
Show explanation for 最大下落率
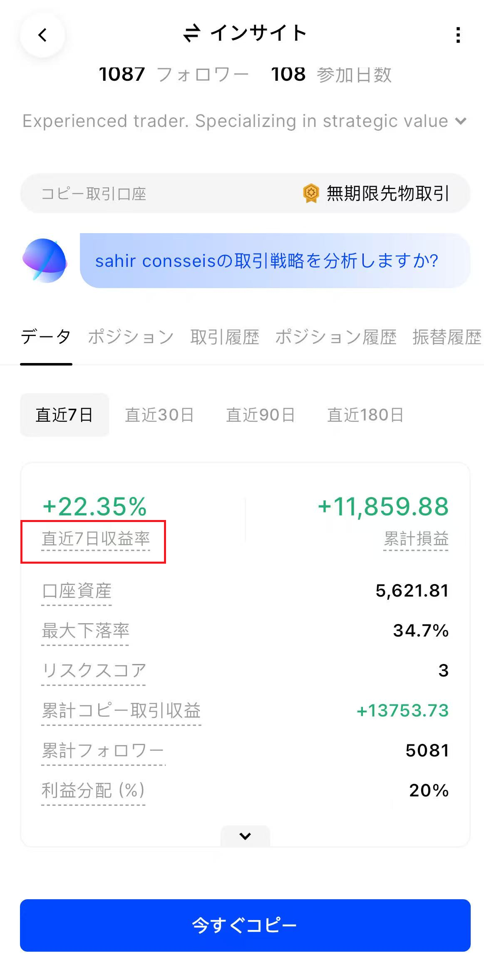pyautogui.click(x=85, y=631)
